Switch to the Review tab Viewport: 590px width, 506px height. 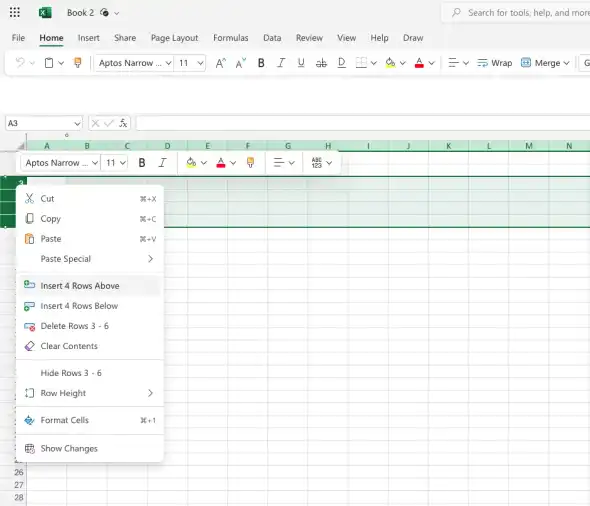309,38
